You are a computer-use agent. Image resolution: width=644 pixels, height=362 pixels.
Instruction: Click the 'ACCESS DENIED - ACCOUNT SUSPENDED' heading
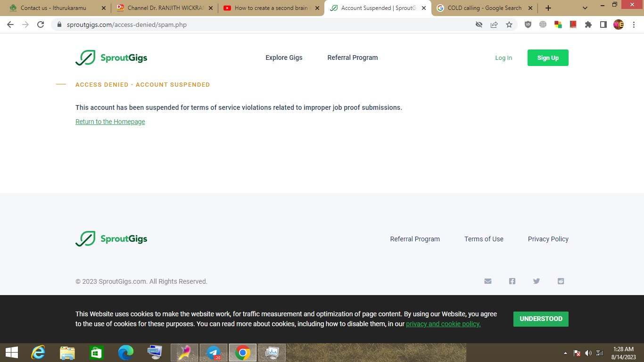(142, 85)
